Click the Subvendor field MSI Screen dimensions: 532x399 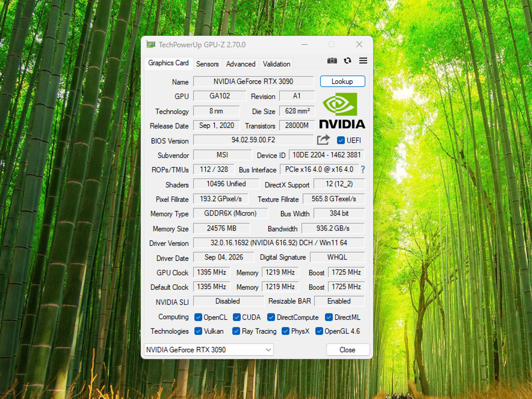[223, 155]
